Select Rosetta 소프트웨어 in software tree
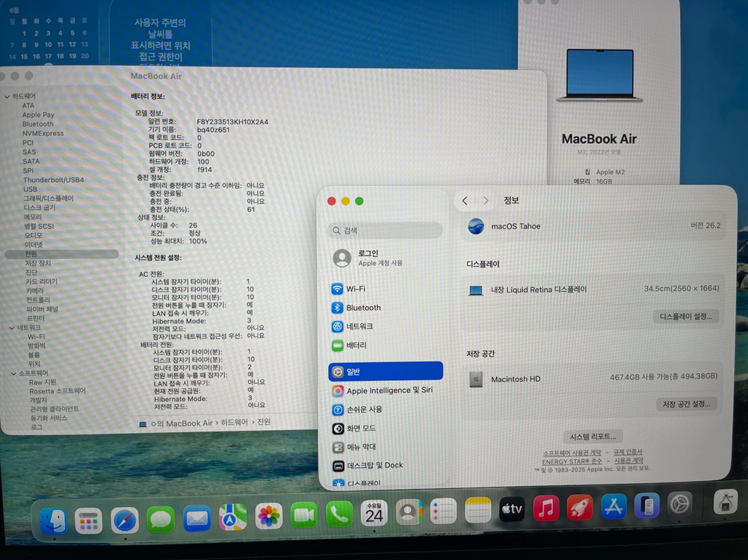Image resolution: width=748 pixels, height=560 pixels. [x=58, y=391]
